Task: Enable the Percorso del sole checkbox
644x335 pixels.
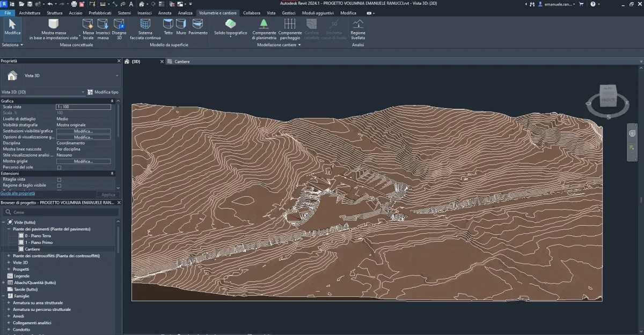Action: [x=60, y=167]
